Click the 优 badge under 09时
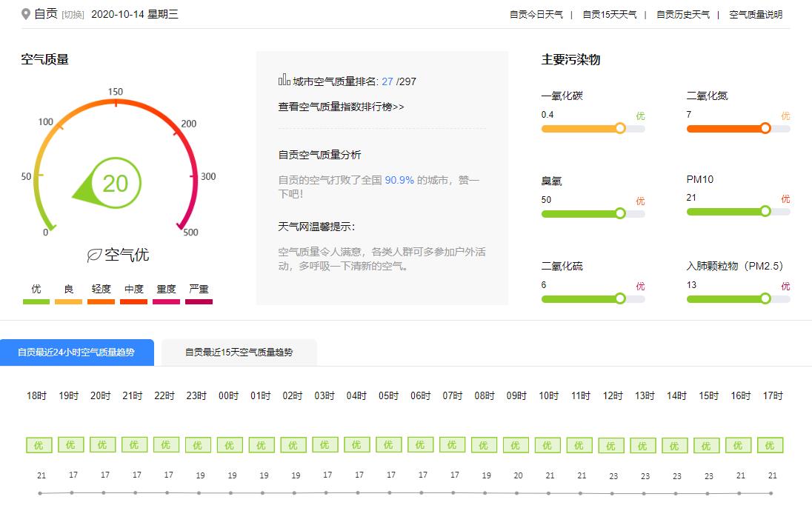This screenshot has height=508, width=812. (x=516, y=445)
